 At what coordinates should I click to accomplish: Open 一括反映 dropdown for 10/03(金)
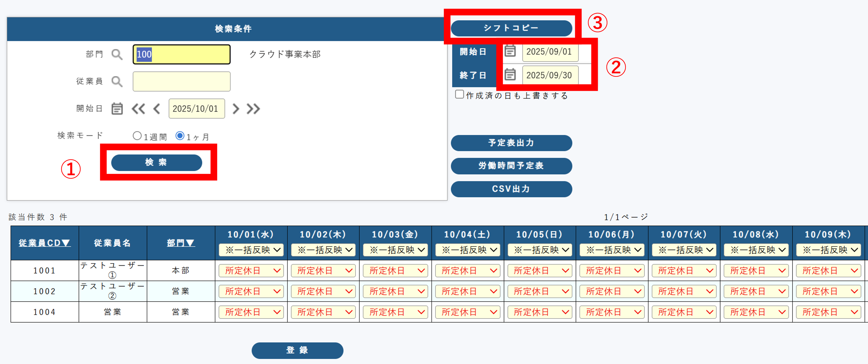[395, 250]
